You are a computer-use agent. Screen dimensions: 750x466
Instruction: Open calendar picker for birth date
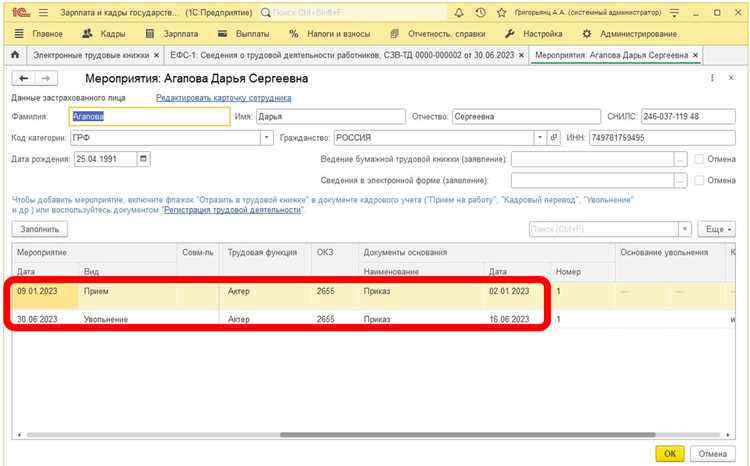143,159
